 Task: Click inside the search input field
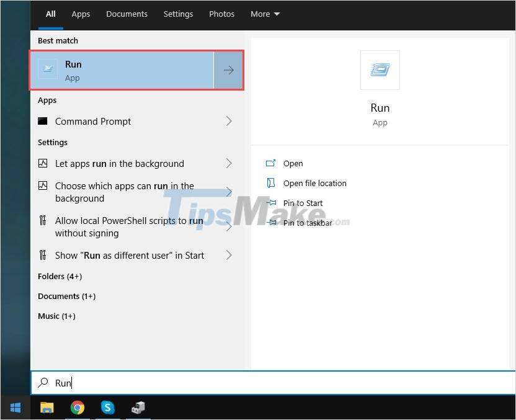[x=186, y=383]
